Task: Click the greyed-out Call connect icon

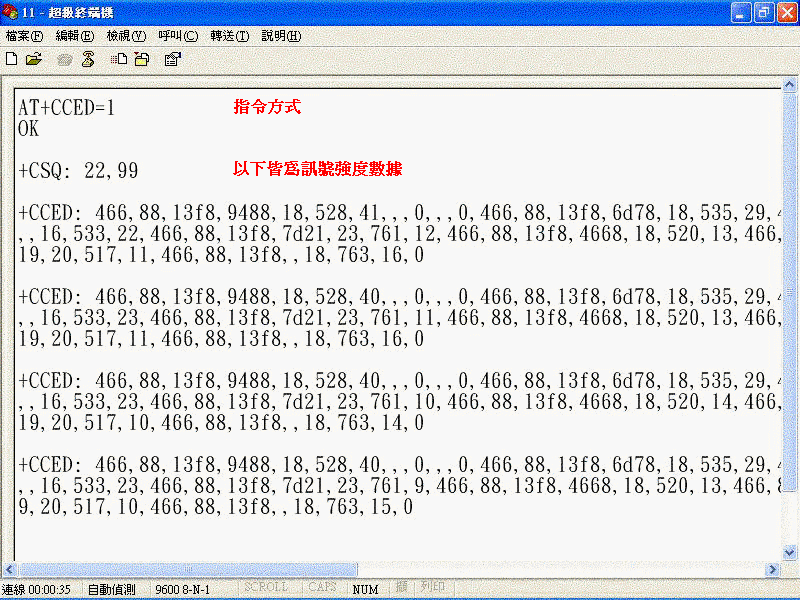Action: click(65, 59)
